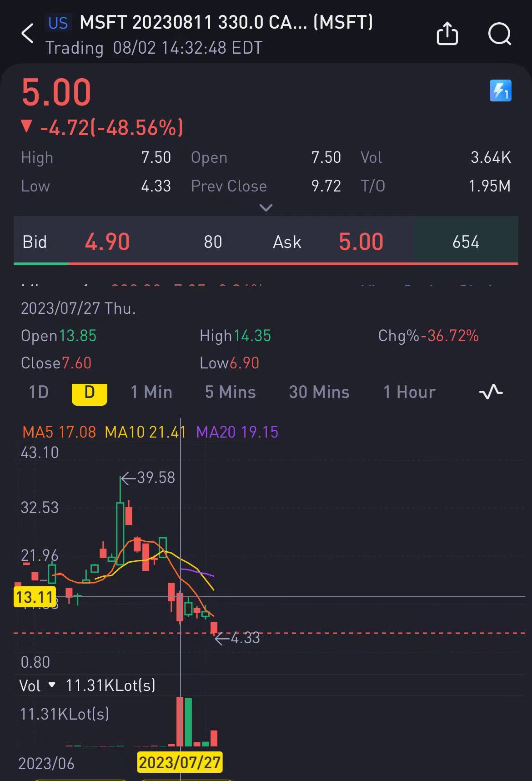Screen dimensions: 532x781
Task: Tap the blue lightning quick-trade icon
Action: pos(500,91)
